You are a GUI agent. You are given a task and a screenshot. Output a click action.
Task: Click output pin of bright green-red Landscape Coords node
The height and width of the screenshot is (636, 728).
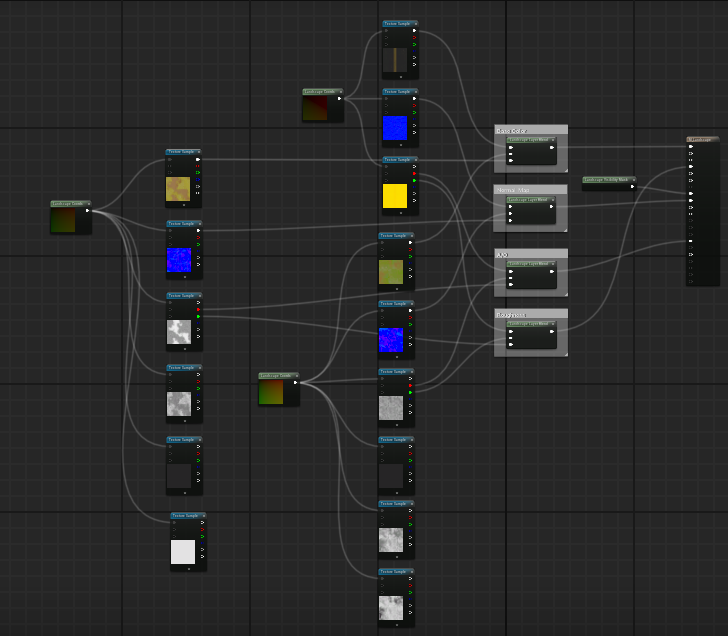(295, 383)
